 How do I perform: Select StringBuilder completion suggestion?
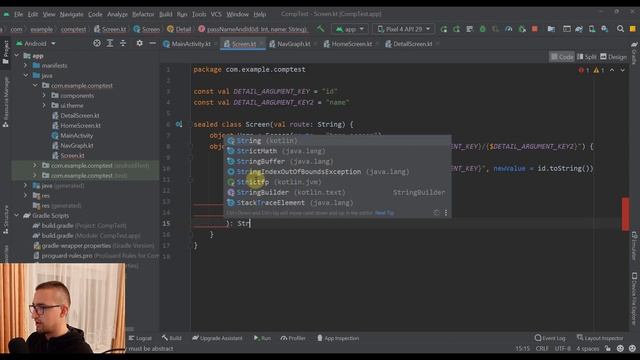[x=337, y=192]
